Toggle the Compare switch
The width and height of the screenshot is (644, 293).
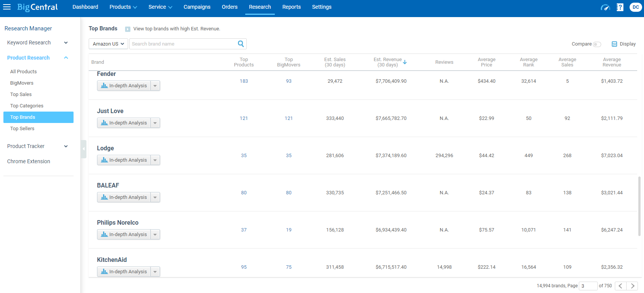tap(597, 44)
